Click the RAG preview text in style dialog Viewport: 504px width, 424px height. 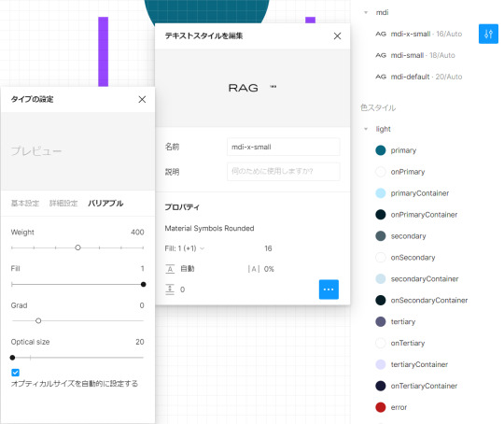coord(244,88)
